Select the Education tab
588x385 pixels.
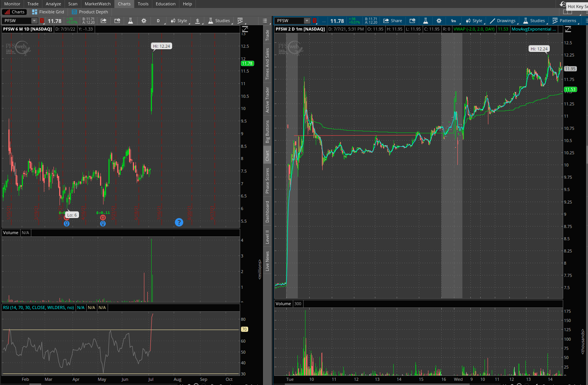(166, 4)
